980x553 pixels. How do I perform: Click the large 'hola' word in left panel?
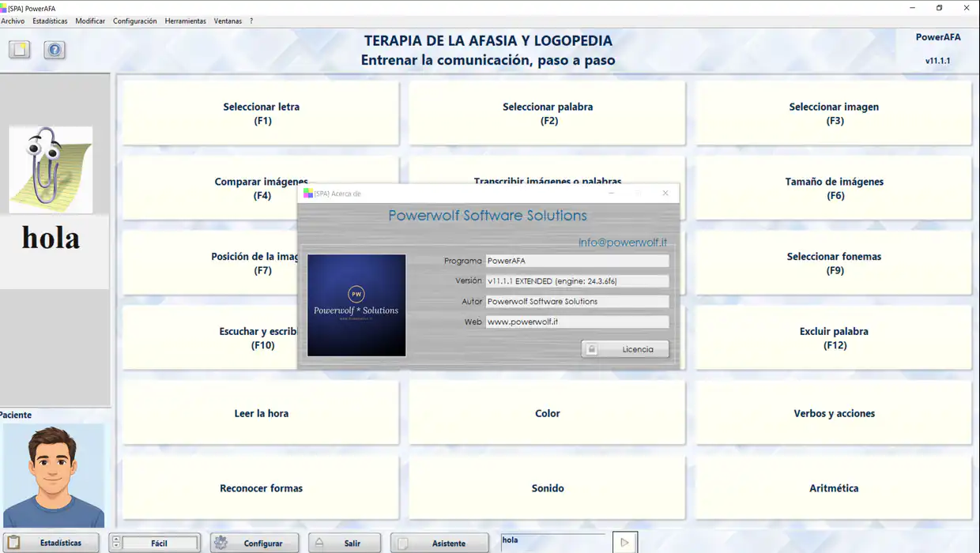(x=51, y=238)
